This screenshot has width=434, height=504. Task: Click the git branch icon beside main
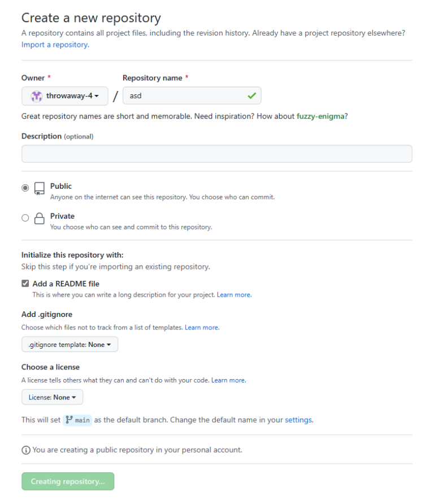click(x=69, y=420)
